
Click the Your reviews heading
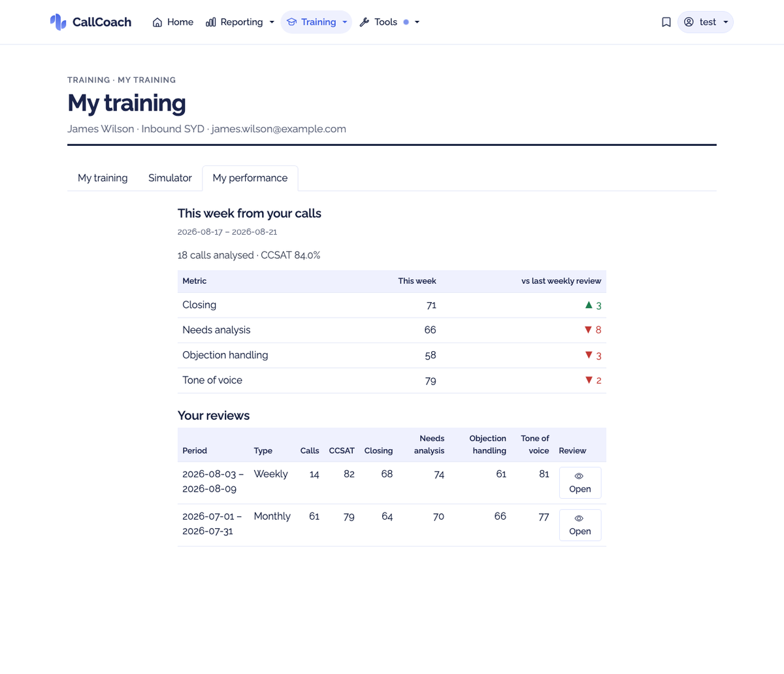click(x=214, y=416)
